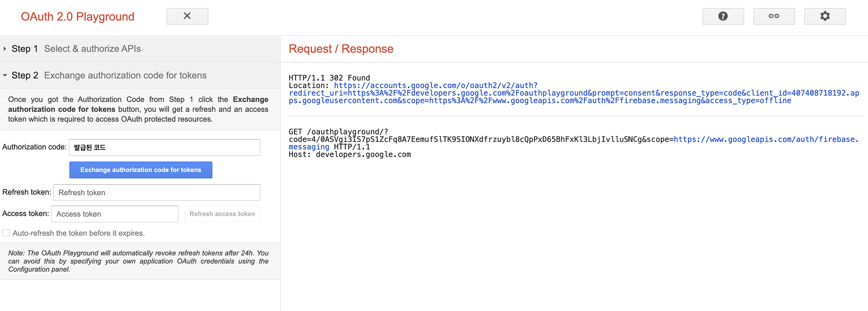
Task: Click Exchange authorization code for tokens button
Action: tap(141, 170)
